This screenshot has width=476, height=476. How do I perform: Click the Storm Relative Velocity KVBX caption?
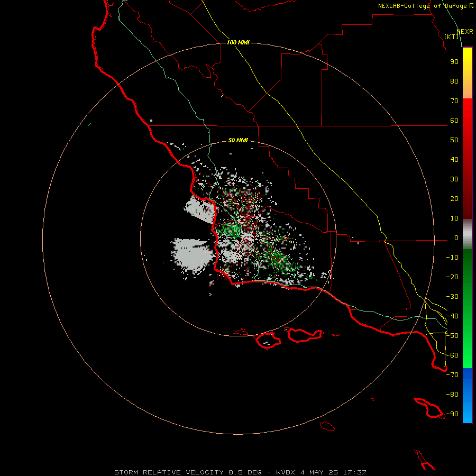[241, 472]
